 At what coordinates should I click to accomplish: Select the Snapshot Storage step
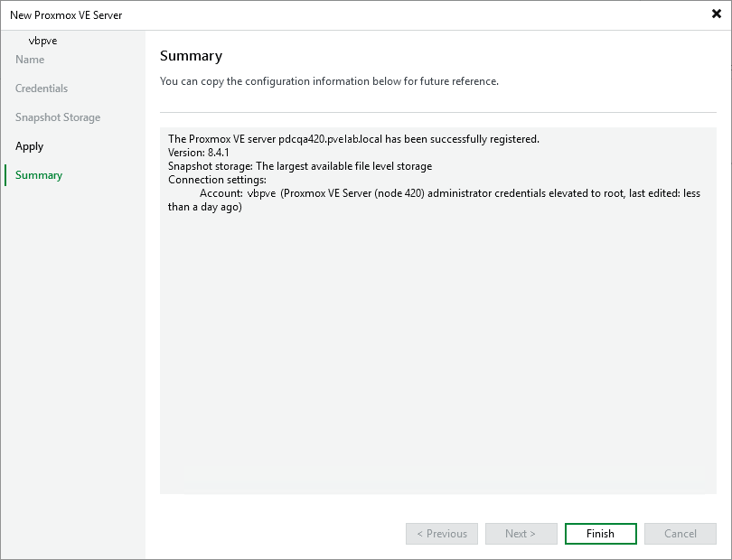click(x=57, y=117)
